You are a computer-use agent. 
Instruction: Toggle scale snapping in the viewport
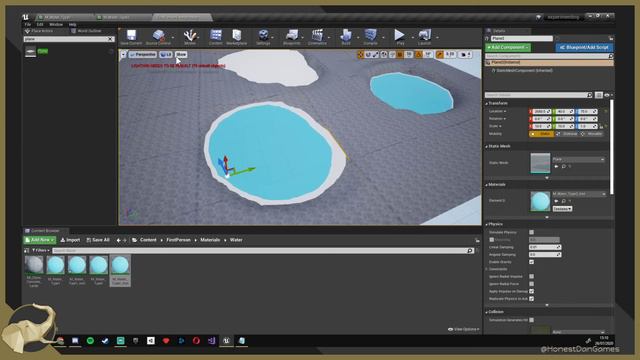click(440, 54)
